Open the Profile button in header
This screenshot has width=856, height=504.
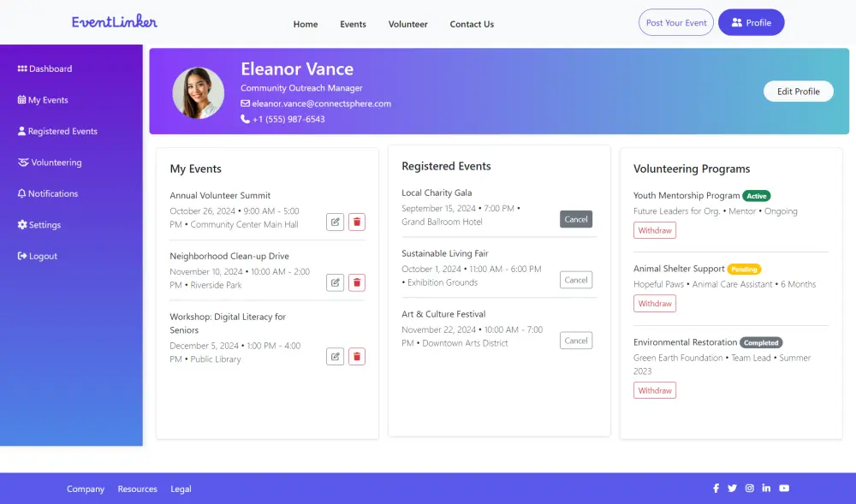coord(752,22)
